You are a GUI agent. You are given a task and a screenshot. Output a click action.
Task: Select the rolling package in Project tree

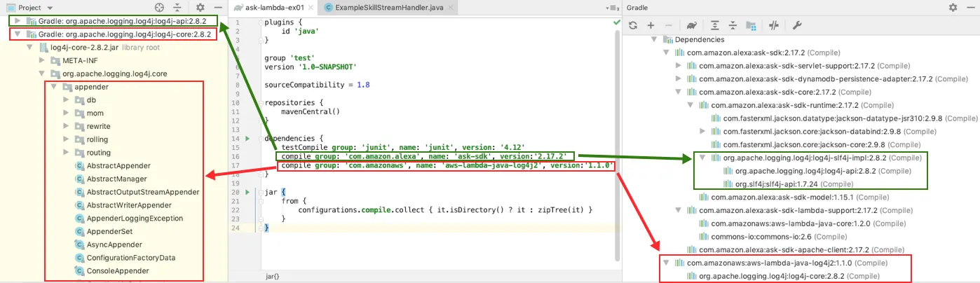[97, 139]
